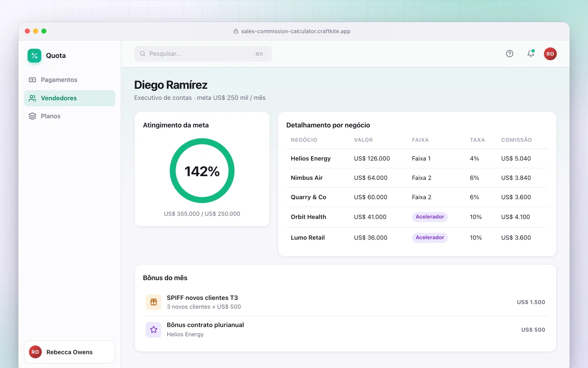Click the Vendedores people icon
This screenshot has width=588, height=368.
32,98
